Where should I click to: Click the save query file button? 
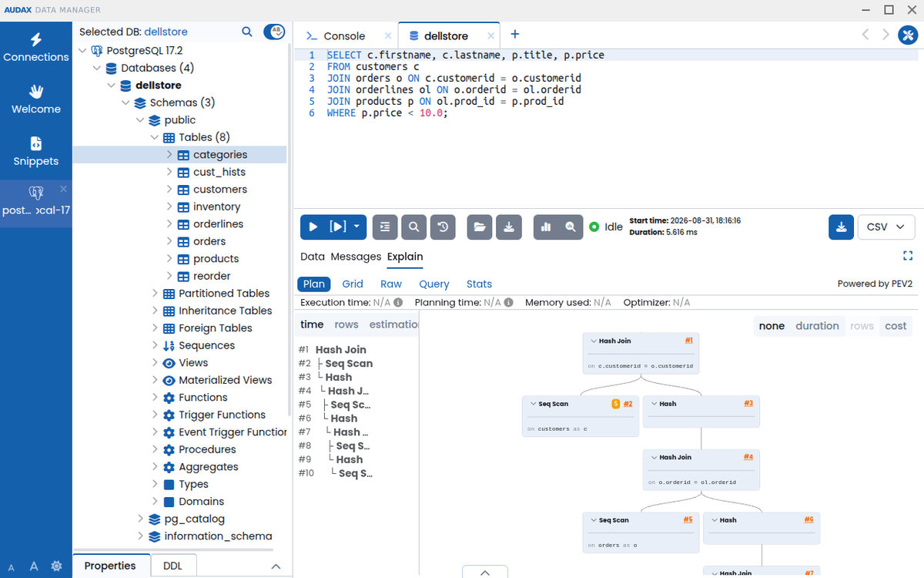509,227
